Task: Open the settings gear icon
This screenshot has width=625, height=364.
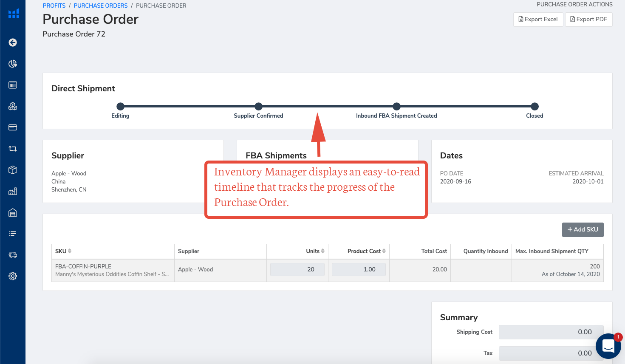Action: click(13, 276)
